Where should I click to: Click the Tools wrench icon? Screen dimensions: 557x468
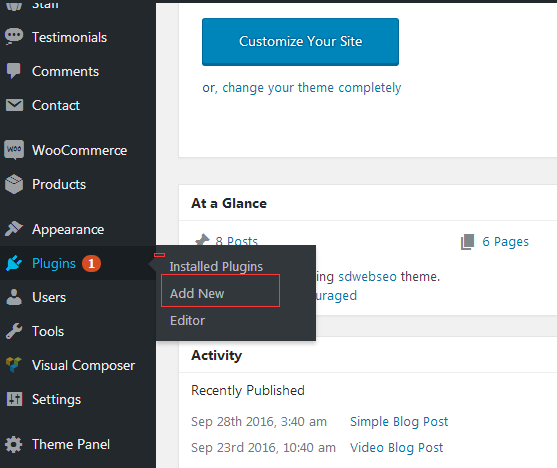point(14,331)
